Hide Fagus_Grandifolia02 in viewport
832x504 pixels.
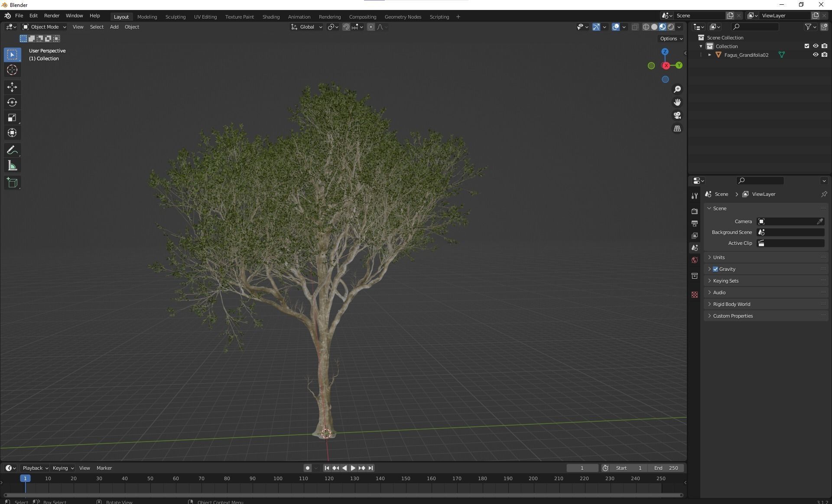click(815, 55)
